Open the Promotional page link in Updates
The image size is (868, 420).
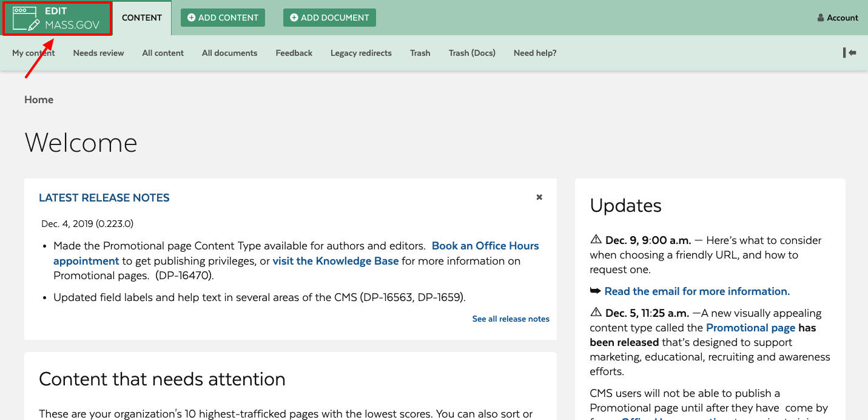click(x=750, y=328)
